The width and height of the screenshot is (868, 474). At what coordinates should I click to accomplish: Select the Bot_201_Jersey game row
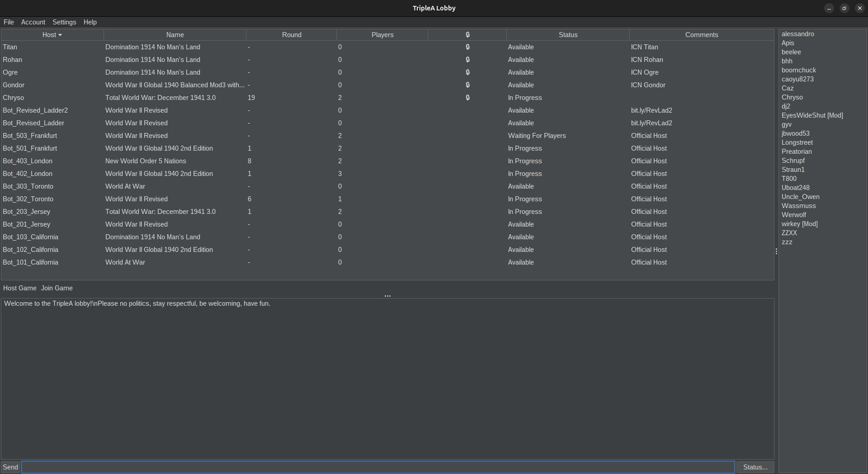(x=387, y=224)
